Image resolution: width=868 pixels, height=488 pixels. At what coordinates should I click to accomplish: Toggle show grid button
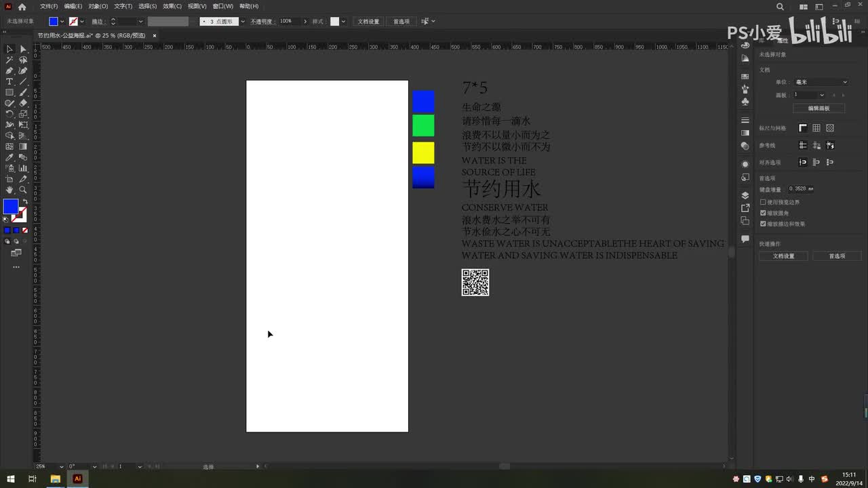[x=816, y=128]
